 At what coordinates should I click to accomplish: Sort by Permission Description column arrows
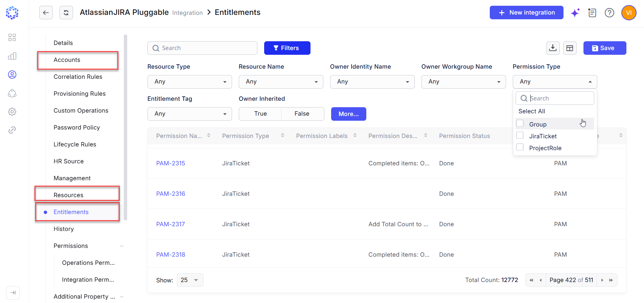pyautogui.click(x=426, y=135)
